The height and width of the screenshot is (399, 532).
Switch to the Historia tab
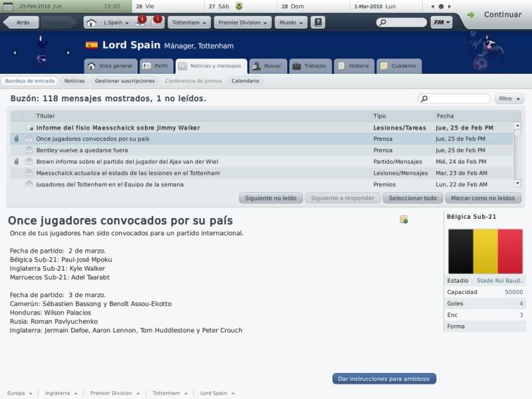pos(354,66)
